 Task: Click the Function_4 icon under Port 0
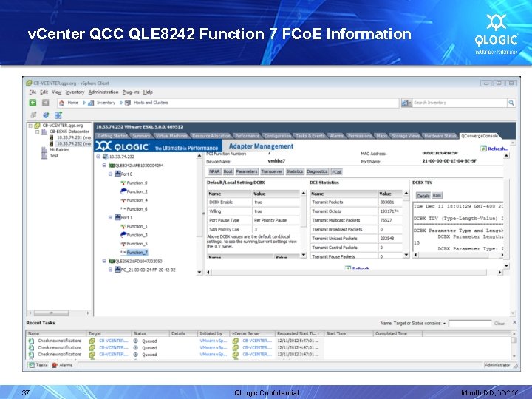(123, 200)
